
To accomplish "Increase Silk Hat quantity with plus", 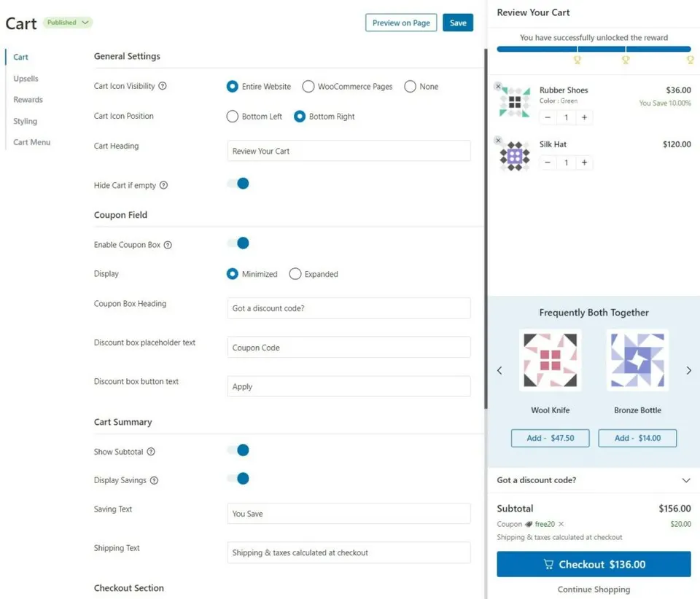I will (x=584, y=163).
